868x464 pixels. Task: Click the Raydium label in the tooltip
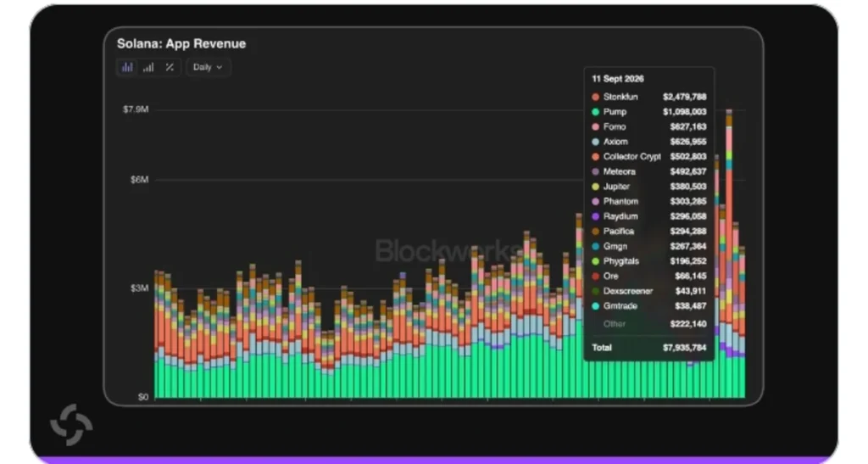tap(620, 216)
